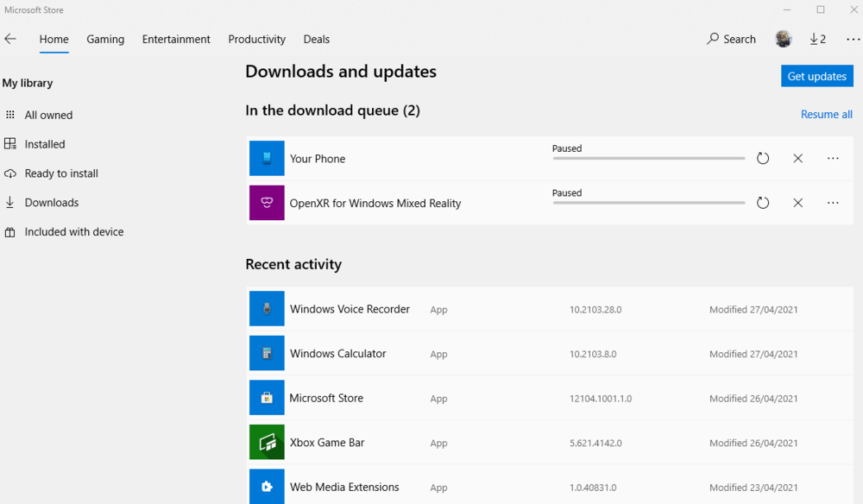863x504 pixels.
Task: Open the user profile avatar
Action: click(783, 39)
